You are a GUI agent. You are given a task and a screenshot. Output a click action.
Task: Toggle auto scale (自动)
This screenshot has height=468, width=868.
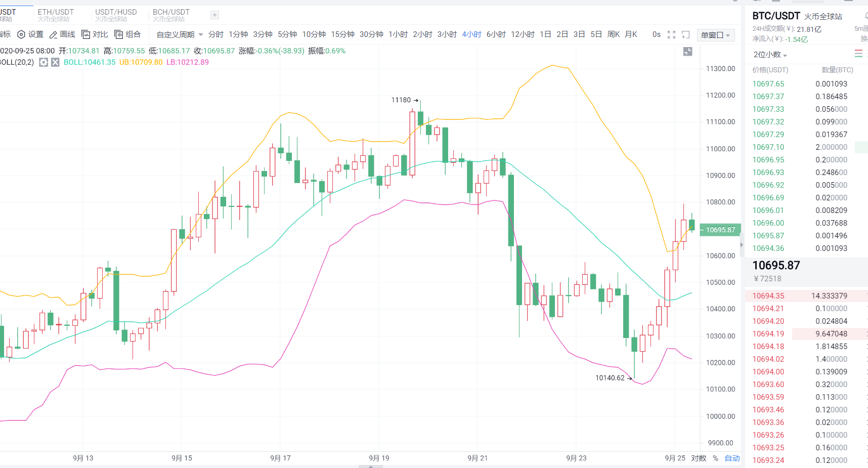point(732,458)
